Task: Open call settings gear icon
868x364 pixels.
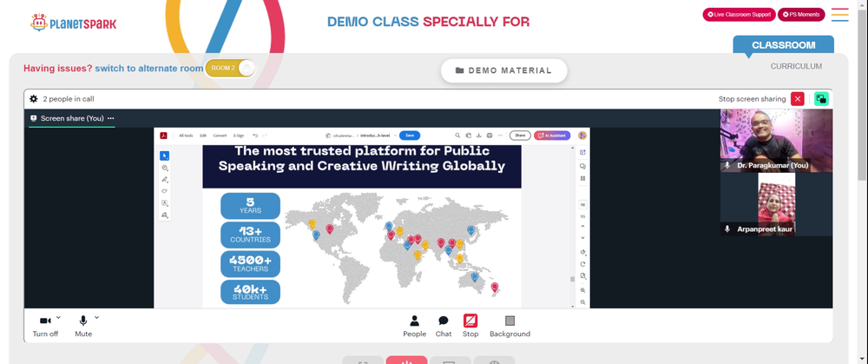Action: [34, 99]
